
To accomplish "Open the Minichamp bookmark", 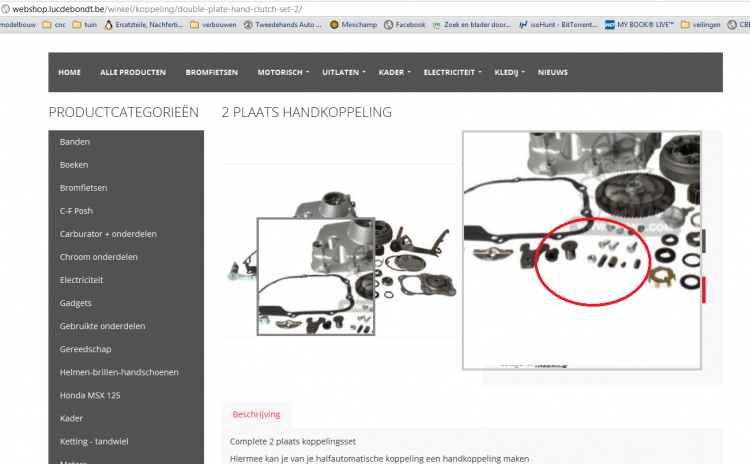I will pos(353,25).
